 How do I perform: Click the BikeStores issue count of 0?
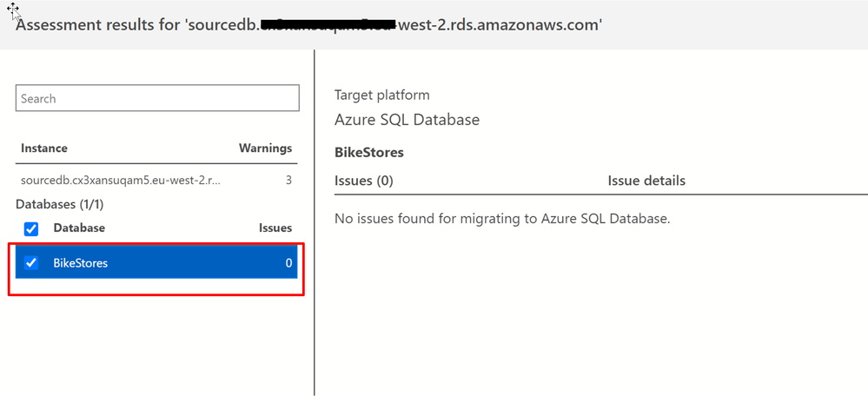click(288, 263)
